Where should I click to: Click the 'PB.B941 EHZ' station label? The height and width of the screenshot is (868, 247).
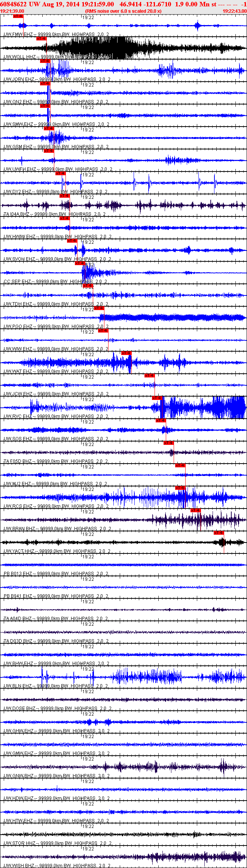[x=18, y=596]
